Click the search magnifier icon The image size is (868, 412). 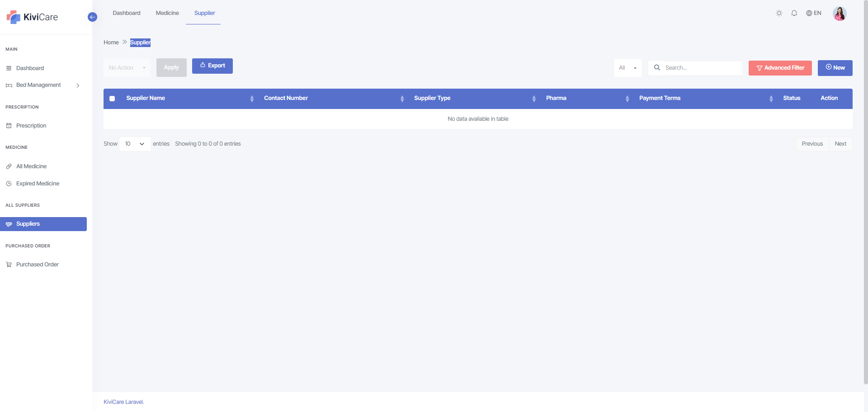coord(657,68)
